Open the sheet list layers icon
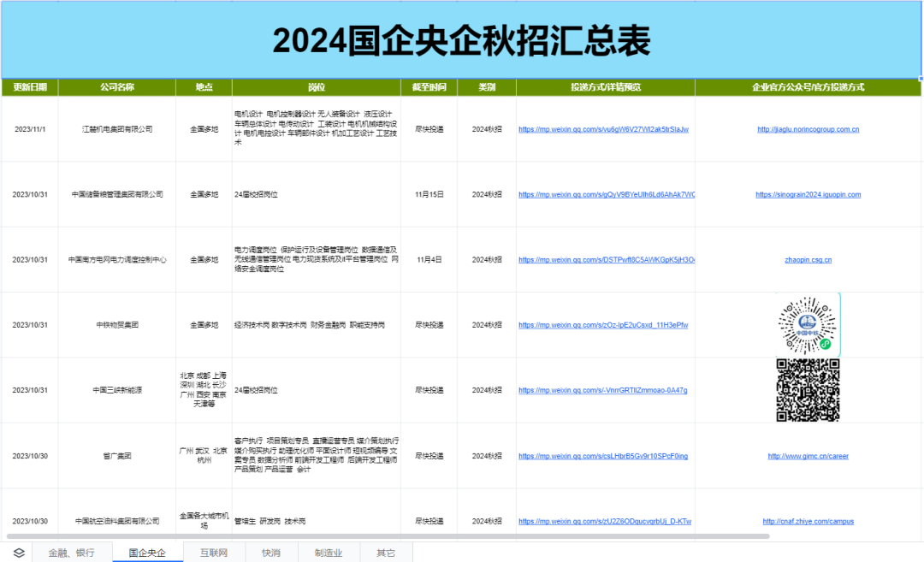924x562 pixels. point(19,553)
